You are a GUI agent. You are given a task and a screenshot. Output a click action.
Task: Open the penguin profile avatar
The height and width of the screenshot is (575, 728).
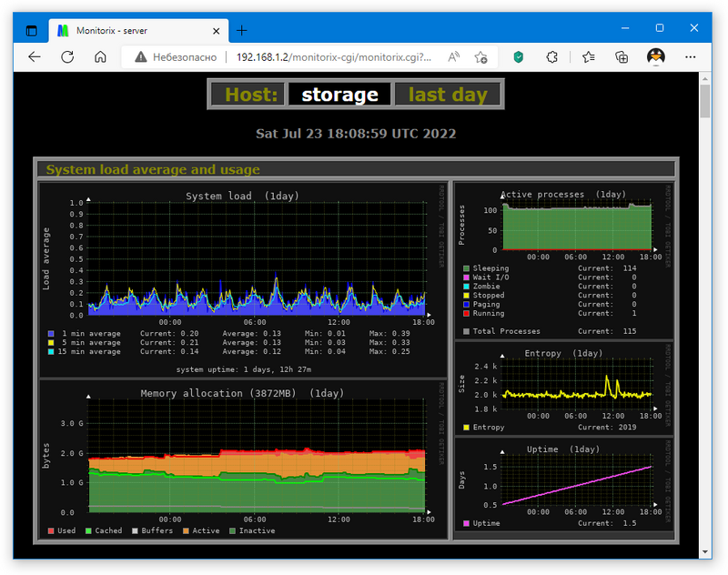pos(655,56)
